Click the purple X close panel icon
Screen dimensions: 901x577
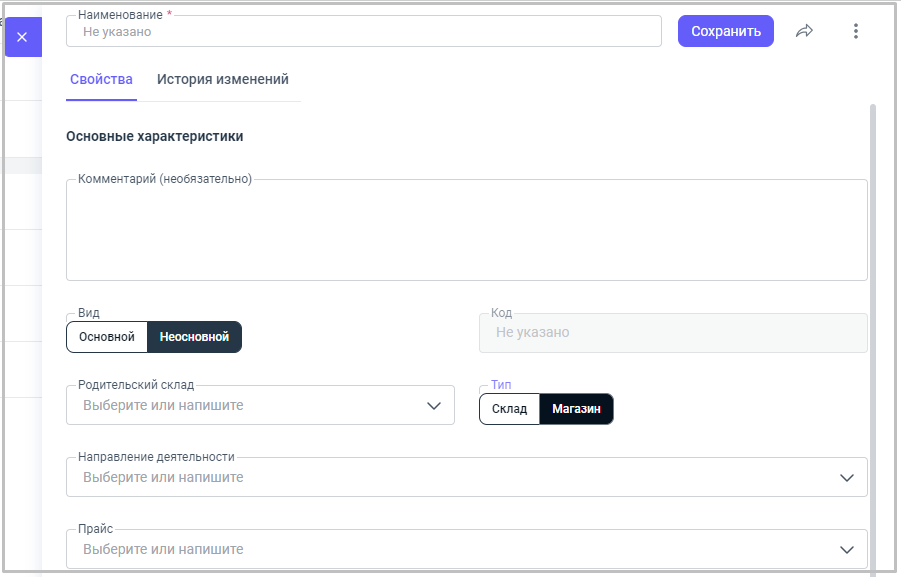pos(22,37)
